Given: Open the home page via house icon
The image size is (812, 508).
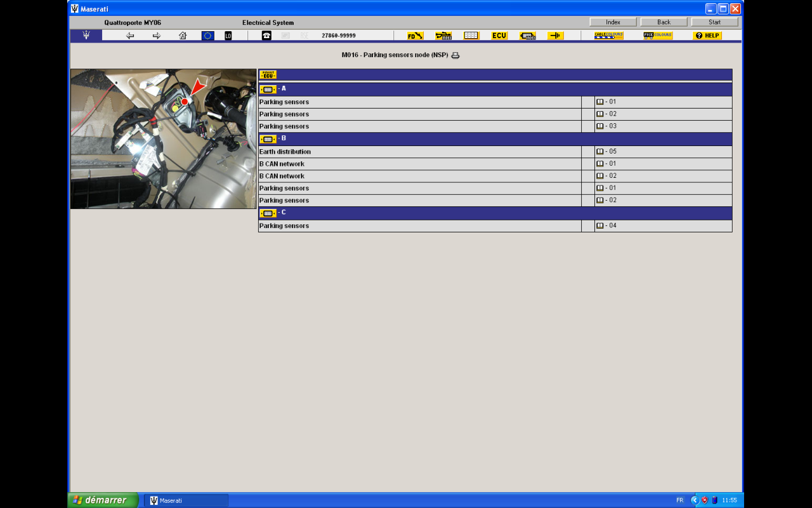Looking at the screenshot, I should pos(183,36).
